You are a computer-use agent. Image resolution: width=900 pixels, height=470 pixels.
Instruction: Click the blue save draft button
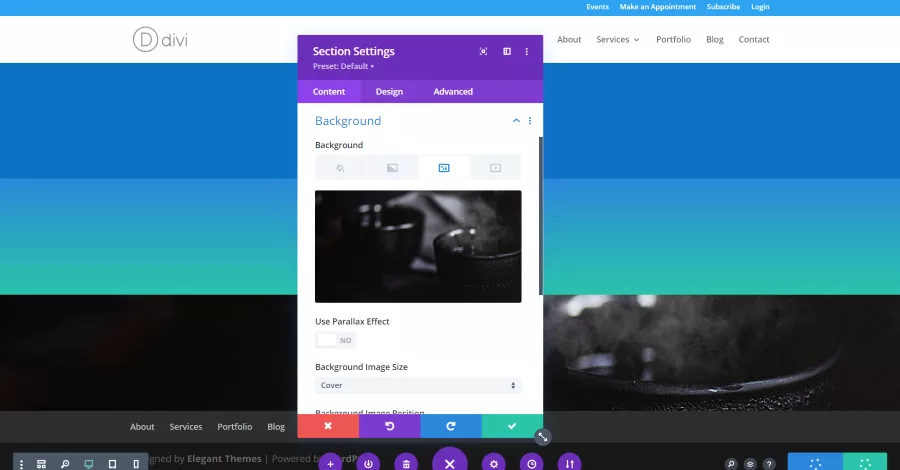(x=815, y=461)
